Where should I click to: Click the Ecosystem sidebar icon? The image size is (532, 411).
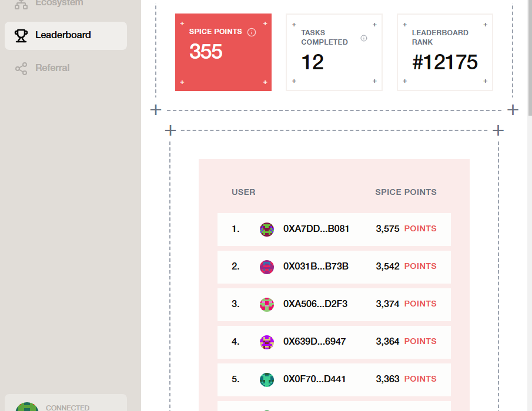click(21, 5)
